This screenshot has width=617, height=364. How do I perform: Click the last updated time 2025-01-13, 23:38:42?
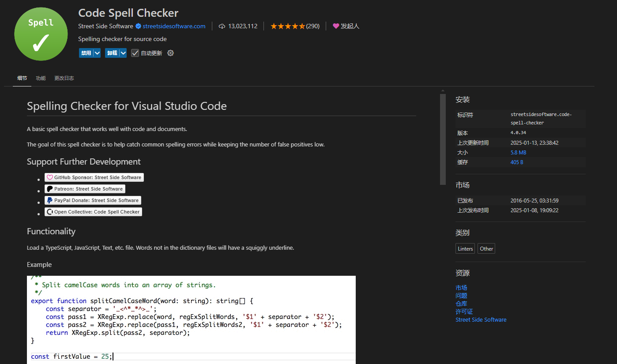tap(534, 143)
